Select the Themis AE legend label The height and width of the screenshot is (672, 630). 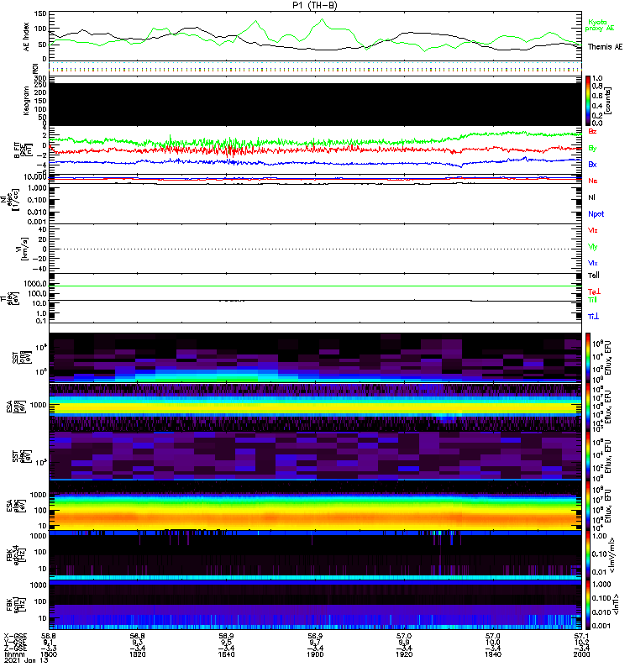point(605,47)
